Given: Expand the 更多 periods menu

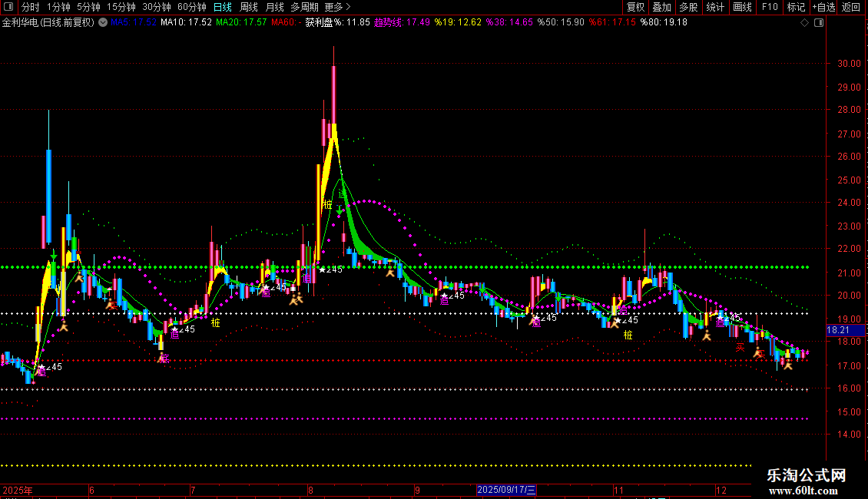Looking at the screenshot, I should point(337,7).
